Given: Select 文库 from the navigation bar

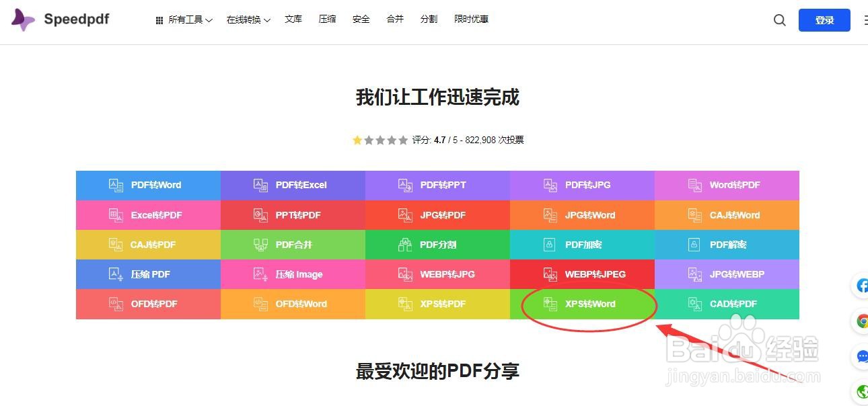Looking at the screenshot, I should coord(293,19).
